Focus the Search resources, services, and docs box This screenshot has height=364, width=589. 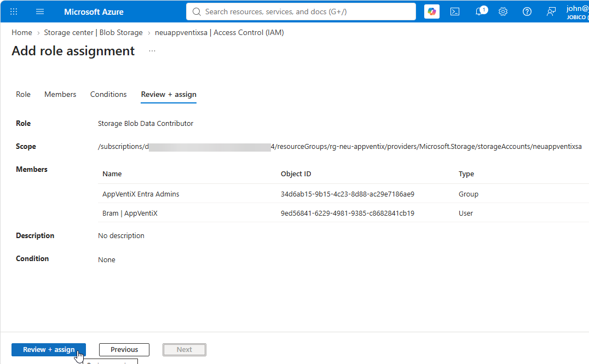click(301, 11)
